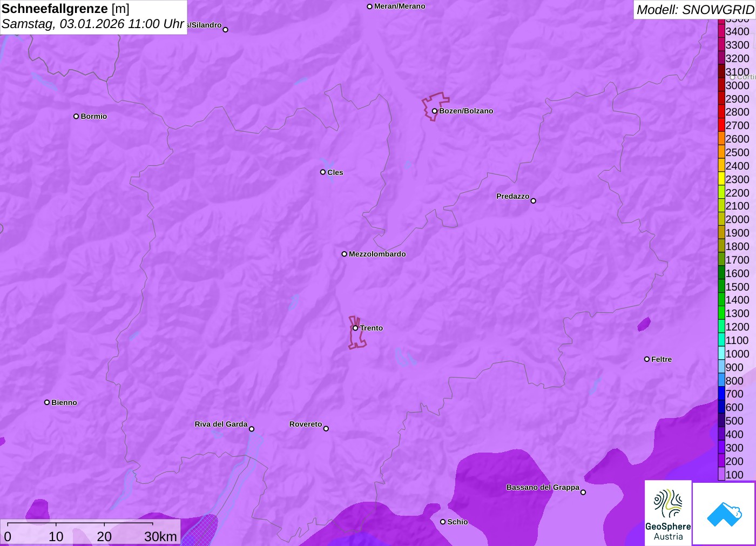Click the "500" legend value
Image resolution: width=756 pixels, height=546 pixels.
[734, 421]
